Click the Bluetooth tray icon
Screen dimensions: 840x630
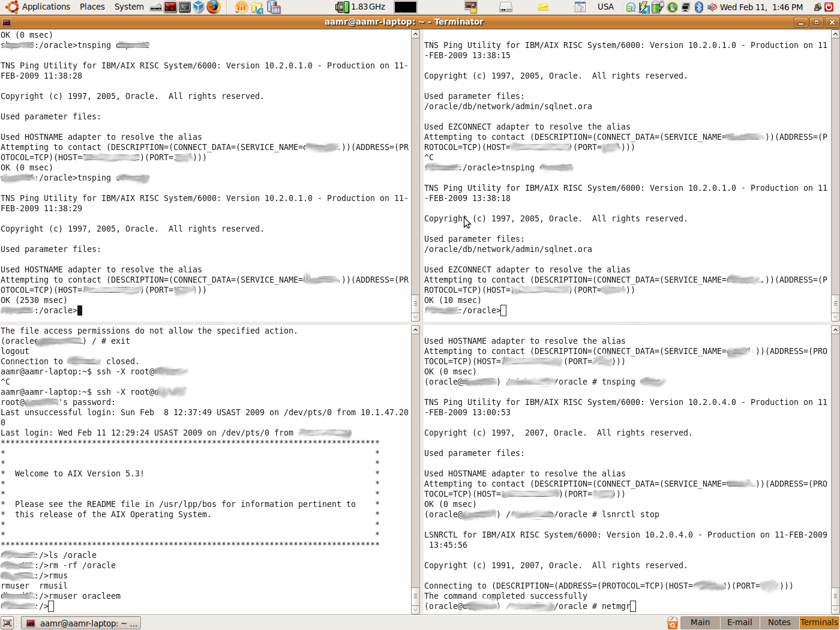coord(698,7)
